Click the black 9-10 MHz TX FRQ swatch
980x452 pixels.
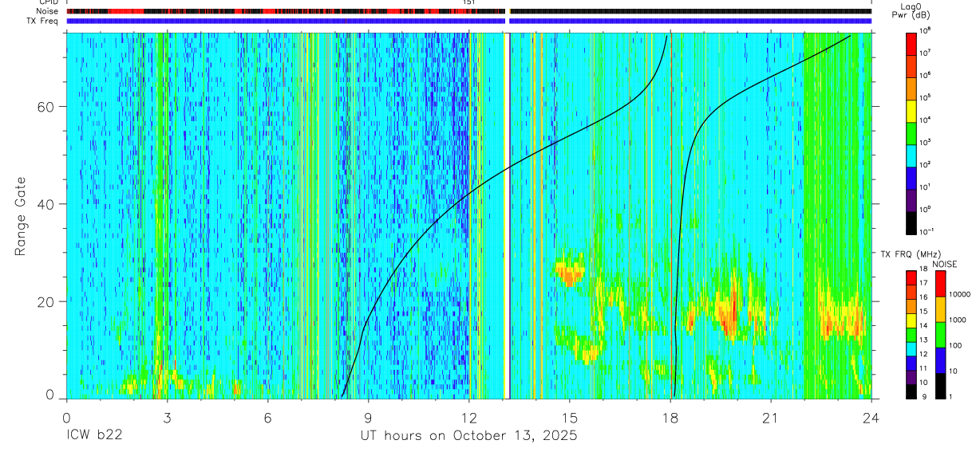coord(911,391)
